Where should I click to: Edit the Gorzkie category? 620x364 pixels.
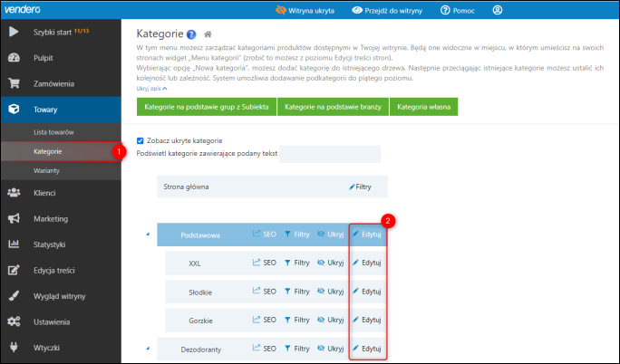tap(367, 320)
